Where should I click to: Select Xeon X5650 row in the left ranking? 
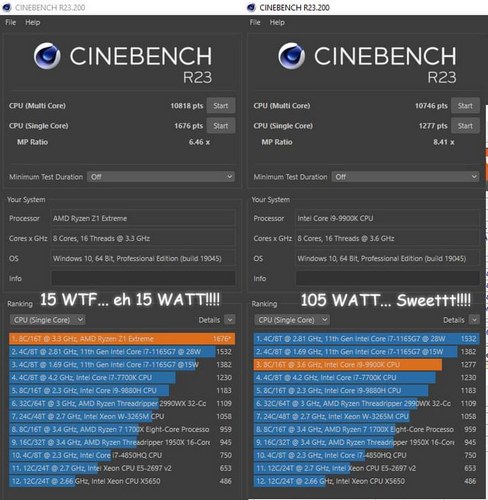pyautogui.click(x=122, y=481)
